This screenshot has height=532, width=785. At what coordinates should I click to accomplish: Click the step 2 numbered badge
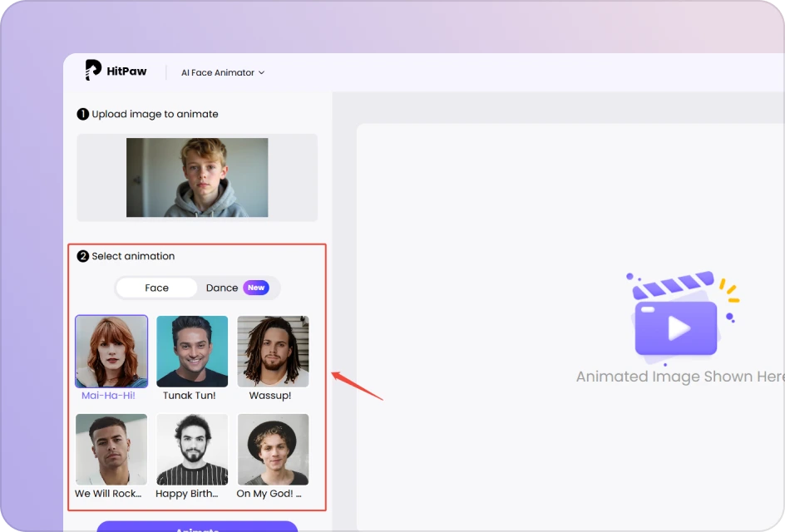point(82,256)
